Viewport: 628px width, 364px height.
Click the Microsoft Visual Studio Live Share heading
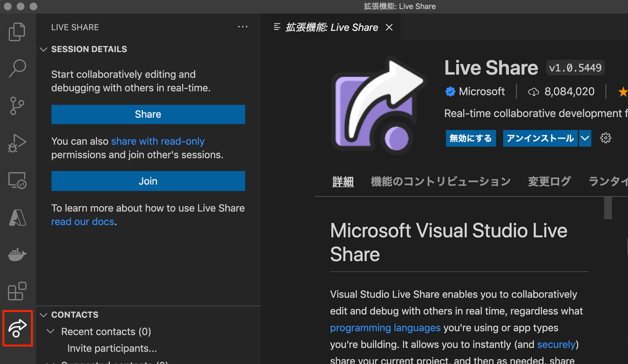[448, 243]
